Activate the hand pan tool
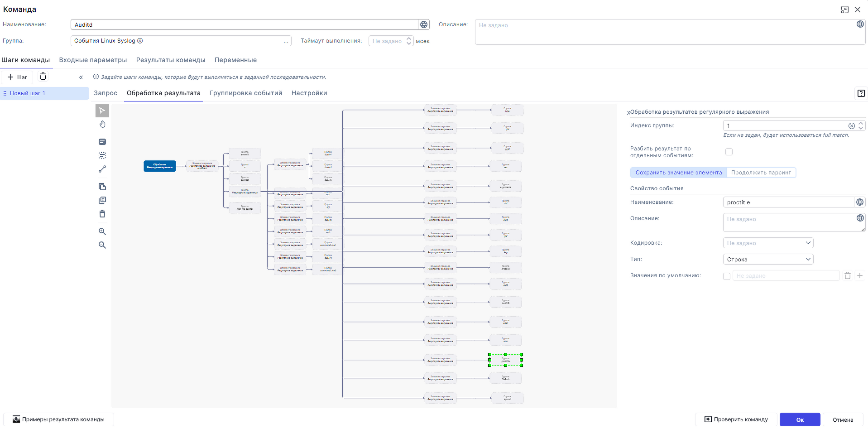 click(102, 124)
